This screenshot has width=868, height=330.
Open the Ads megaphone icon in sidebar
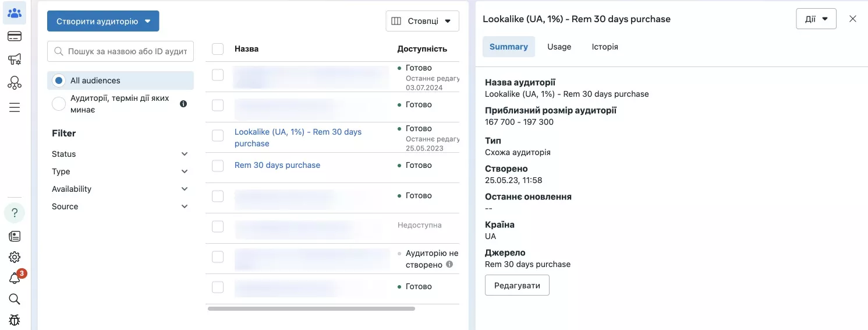pos(15,59)
